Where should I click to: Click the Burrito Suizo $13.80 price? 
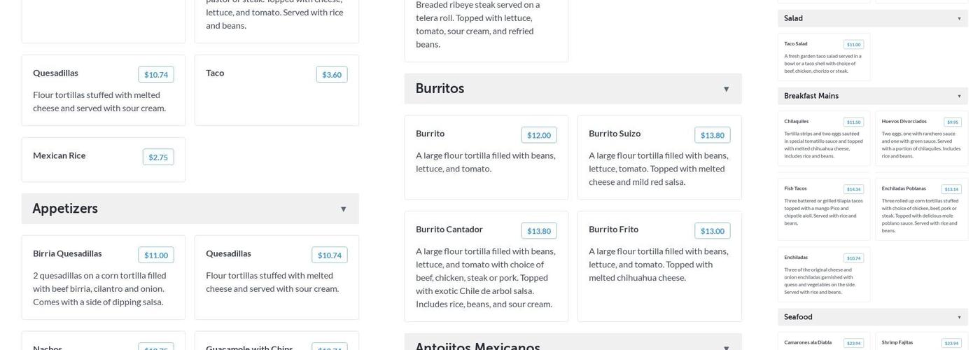coord(712,135)
